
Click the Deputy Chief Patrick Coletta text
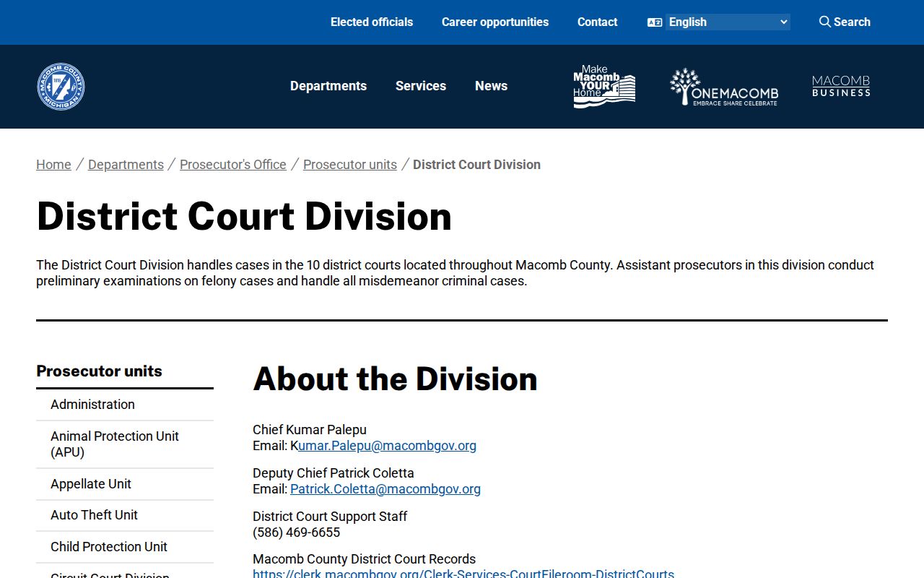(x=334, y=473)
